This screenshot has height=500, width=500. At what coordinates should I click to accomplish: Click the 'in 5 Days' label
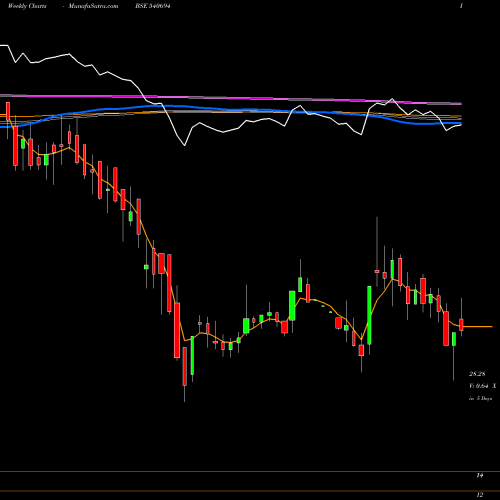480,398
